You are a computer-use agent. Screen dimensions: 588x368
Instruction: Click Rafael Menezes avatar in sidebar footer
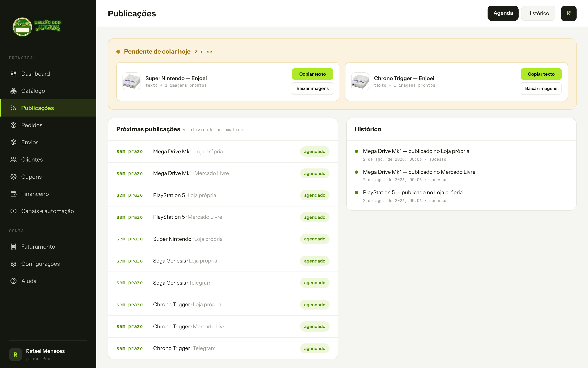pyautogui.click(x=15, y=354)
